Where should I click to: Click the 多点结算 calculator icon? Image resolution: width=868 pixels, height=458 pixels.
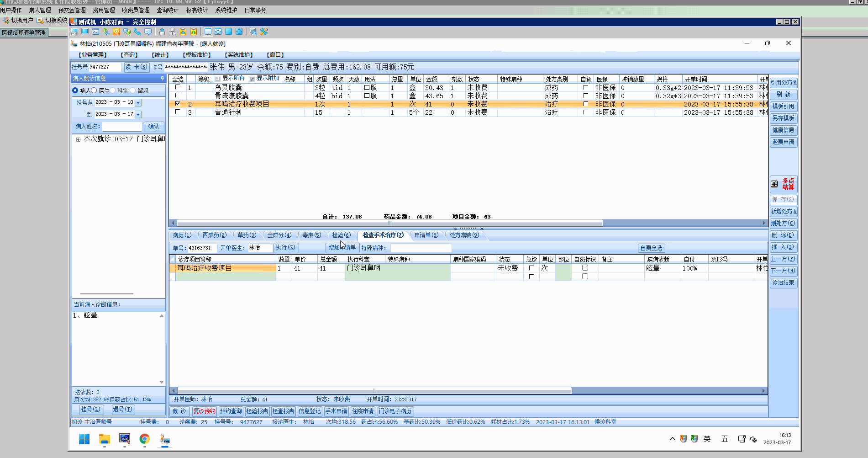774,184
